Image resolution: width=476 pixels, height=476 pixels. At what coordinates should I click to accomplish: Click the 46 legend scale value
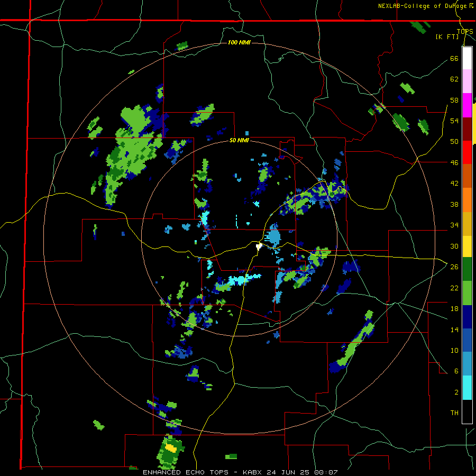click(454, 162)
